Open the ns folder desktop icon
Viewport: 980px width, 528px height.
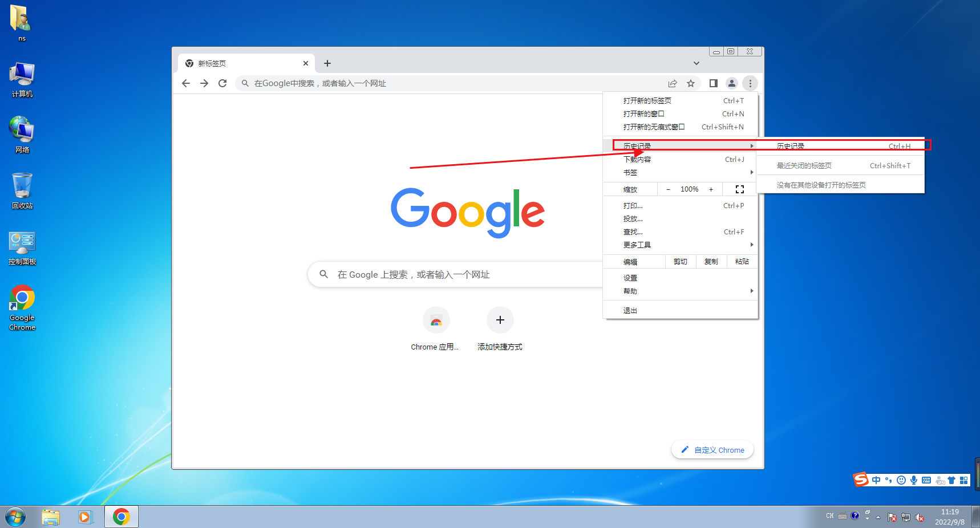pyautogui.click(x=22, y=23)
